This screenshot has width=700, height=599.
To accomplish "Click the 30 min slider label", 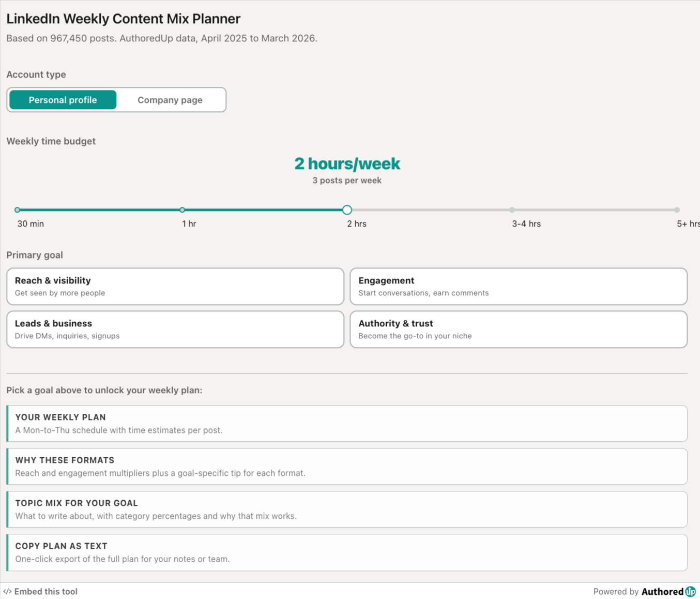I will (x=31, y=224).
